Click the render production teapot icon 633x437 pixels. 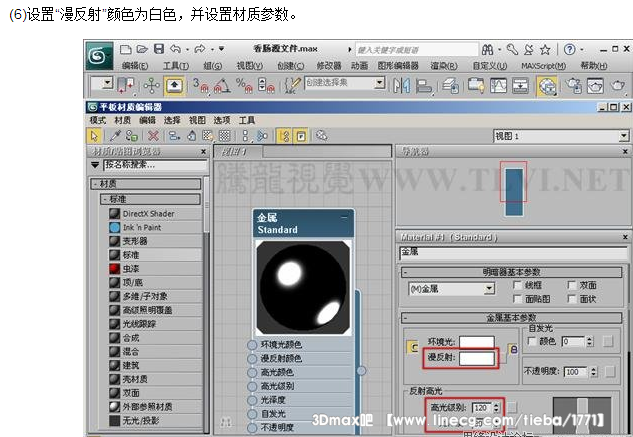tap(617, 86)
